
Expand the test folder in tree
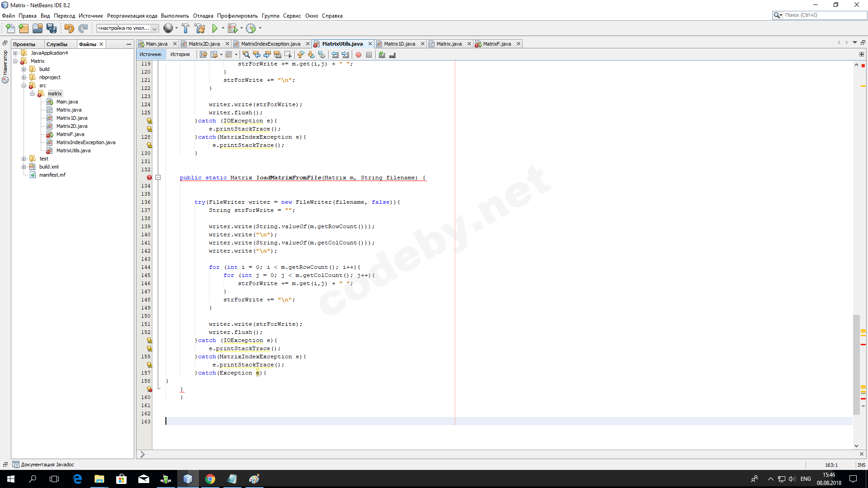tap(24, 159)
